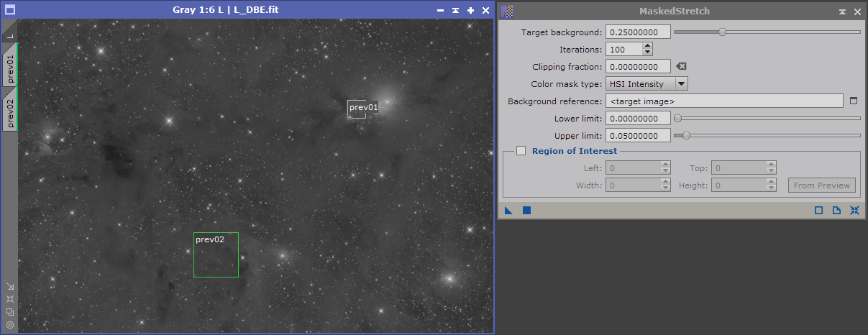Enable the Region of Interest checkbox

coord(521,151)
